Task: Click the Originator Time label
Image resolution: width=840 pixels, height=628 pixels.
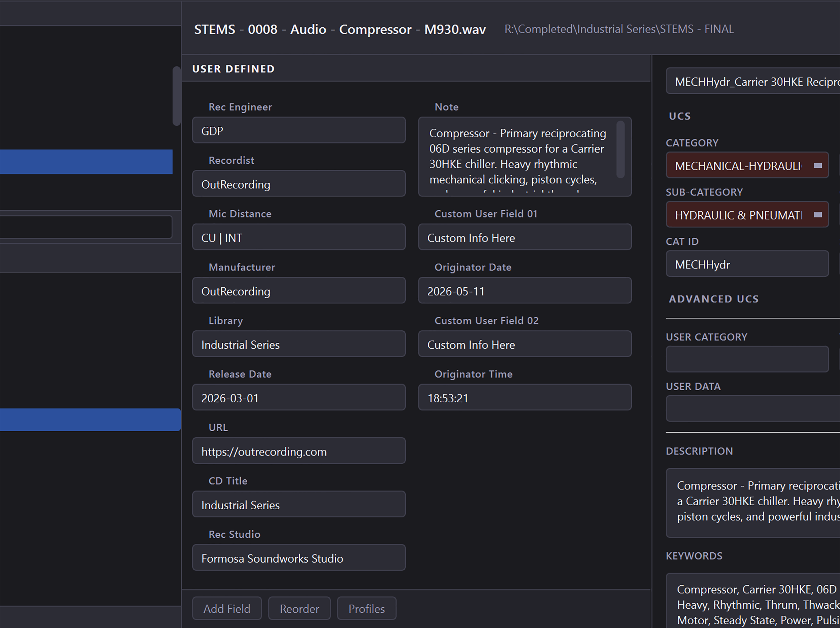Action: (x=473, y=374)
